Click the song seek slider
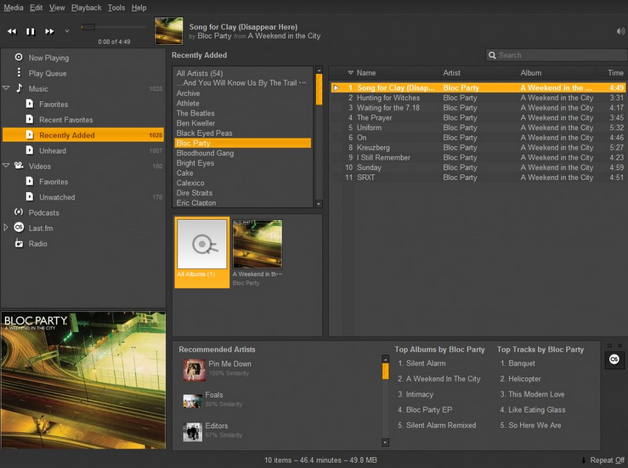 point(113,28)
